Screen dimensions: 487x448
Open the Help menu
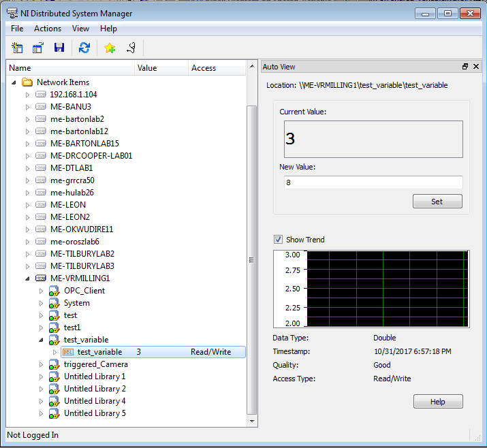[x=108, y=29]
